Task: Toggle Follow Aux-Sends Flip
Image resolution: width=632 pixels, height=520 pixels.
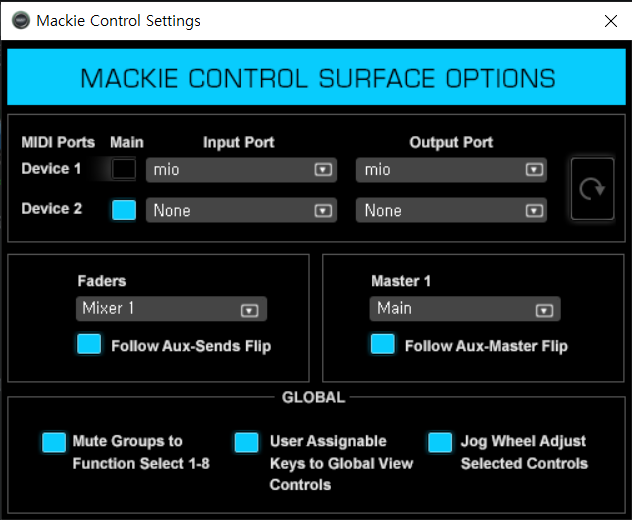Action: click(90, 345)
